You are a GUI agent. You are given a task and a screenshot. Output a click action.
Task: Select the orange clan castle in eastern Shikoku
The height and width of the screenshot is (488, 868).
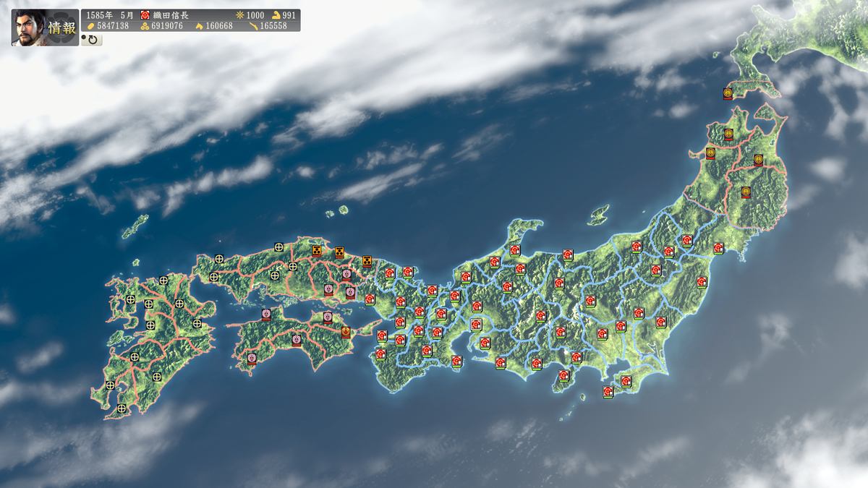pos(346,333)
